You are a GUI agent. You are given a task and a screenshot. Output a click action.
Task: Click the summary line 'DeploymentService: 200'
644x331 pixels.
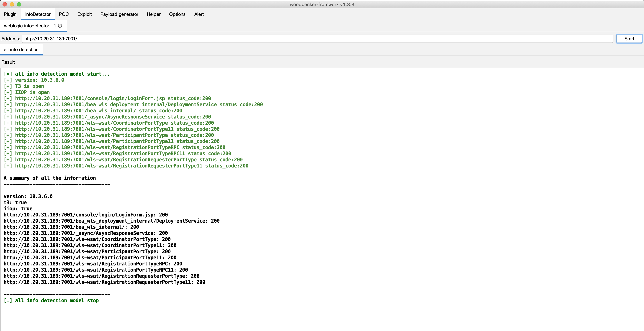pyautogui.click(x=111, y=221)
